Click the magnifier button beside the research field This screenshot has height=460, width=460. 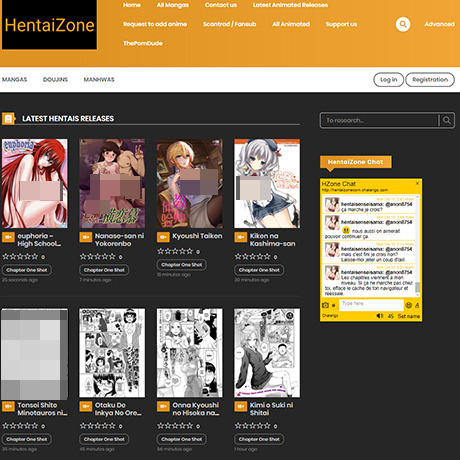click(x=447, y=120)
